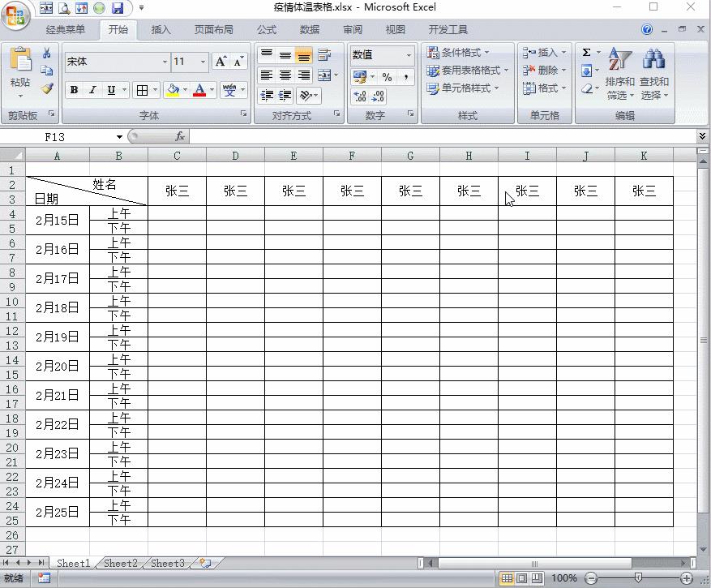
Task: Click the Fill Color paint bucket icon
Action: (173, 90)
